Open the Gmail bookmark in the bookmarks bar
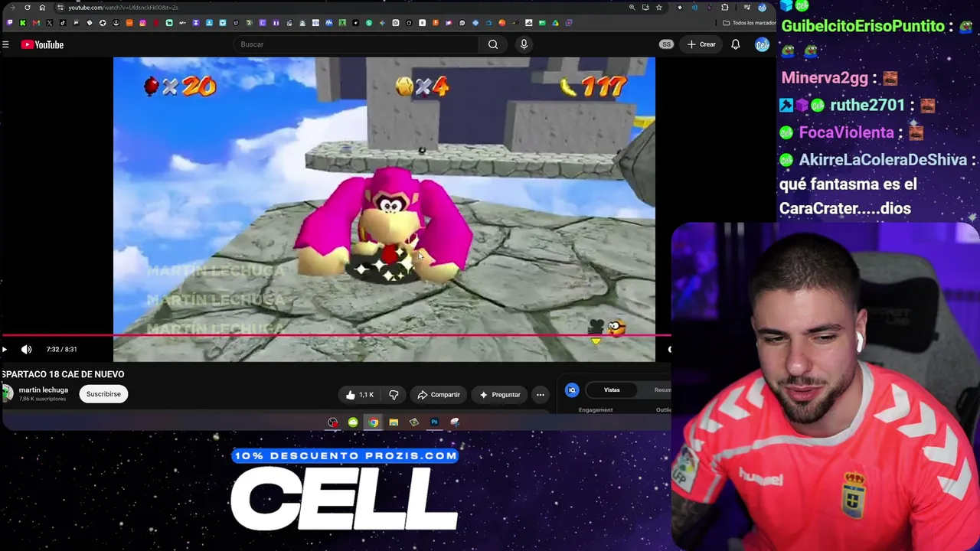 pos(36,23)
